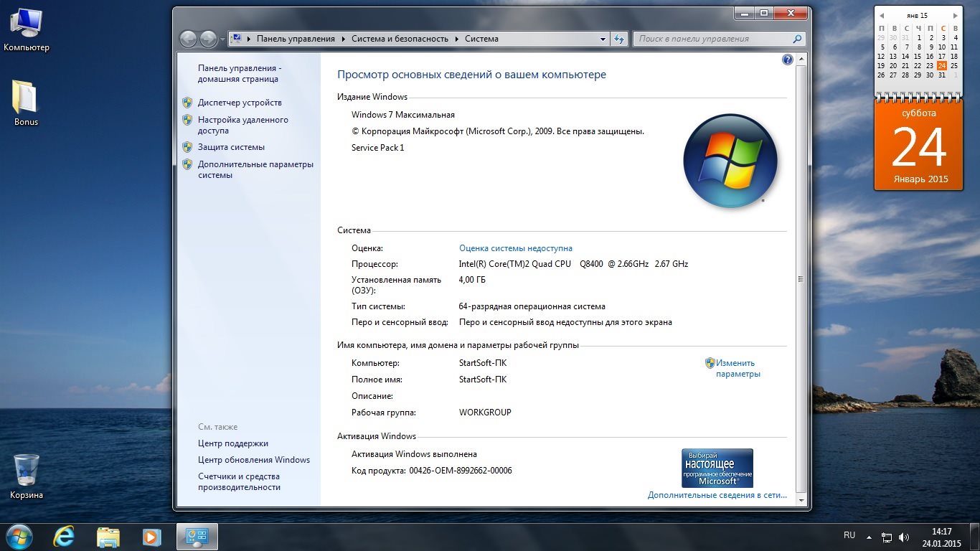
Task: Click 4,00 ГБ installed memory value
Action: (472, 280)
